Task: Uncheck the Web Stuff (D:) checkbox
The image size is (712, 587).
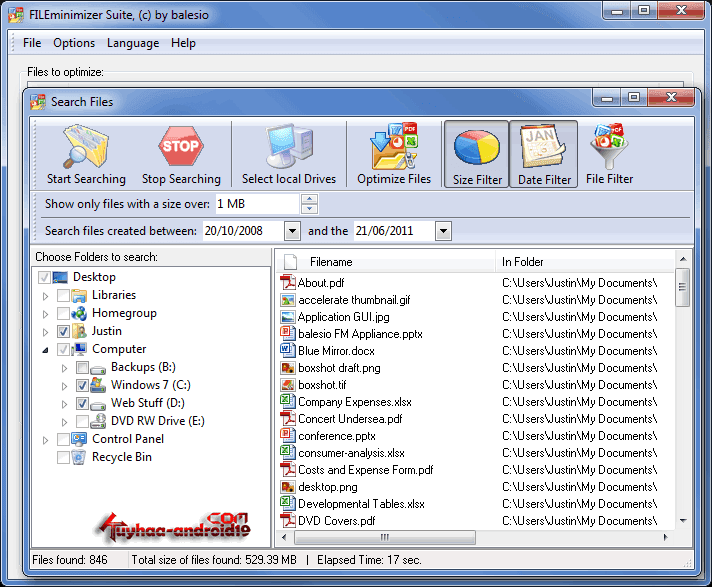Action: [82, 403]
